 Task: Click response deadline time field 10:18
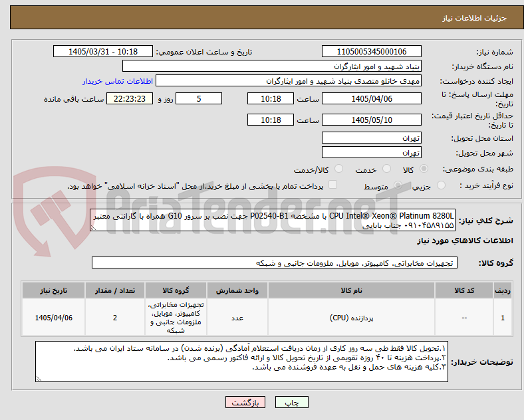[x=271, y=99]
